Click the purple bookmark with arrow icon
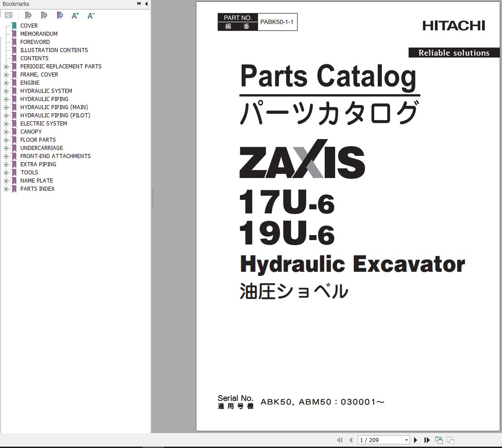 [x=59, y=15]
